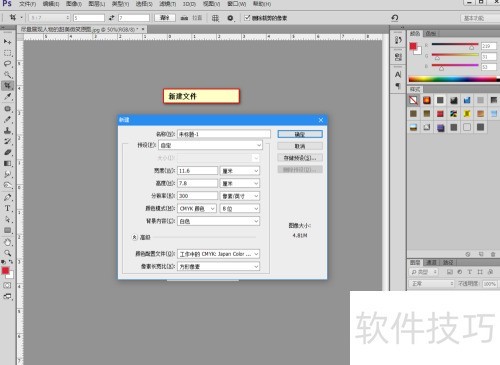Screen dimensions: 500x365
Task: Toggle Quick Mask mode
Action: coord(7,286)
